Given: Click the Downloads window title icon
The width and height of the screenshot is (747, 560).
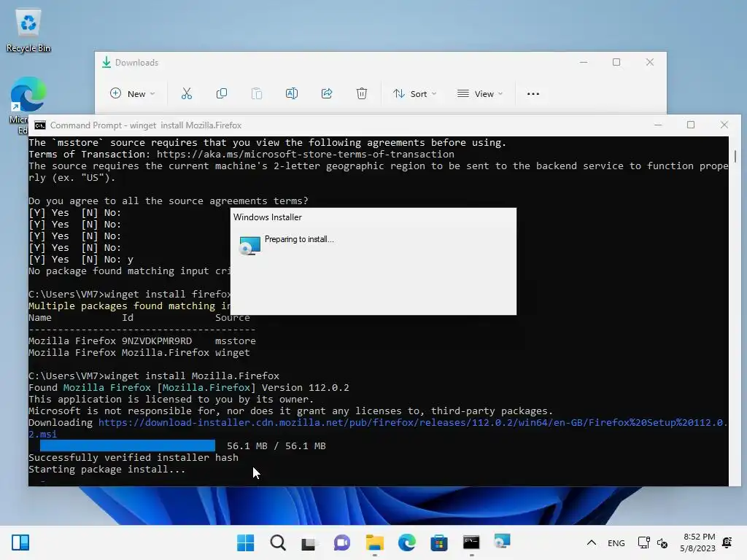Looking at the screenshot, I should (x=107, y=63).
